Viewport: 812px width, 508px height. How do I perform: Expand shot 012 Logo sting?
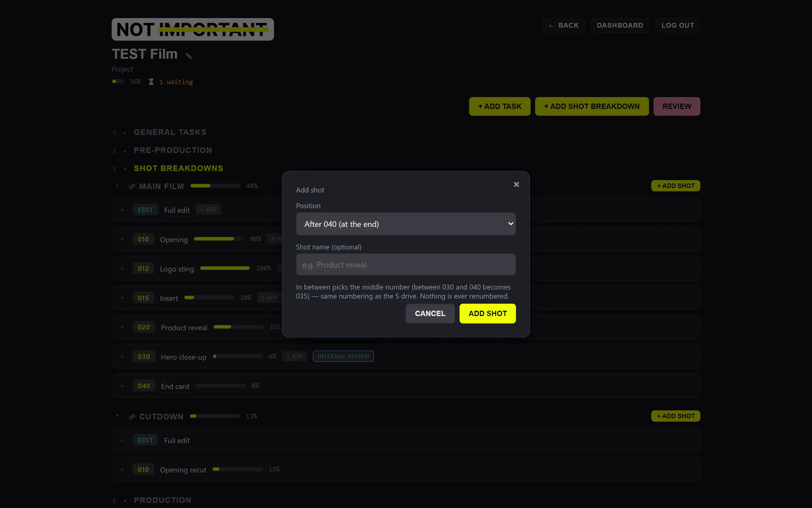tap(122, 268)
